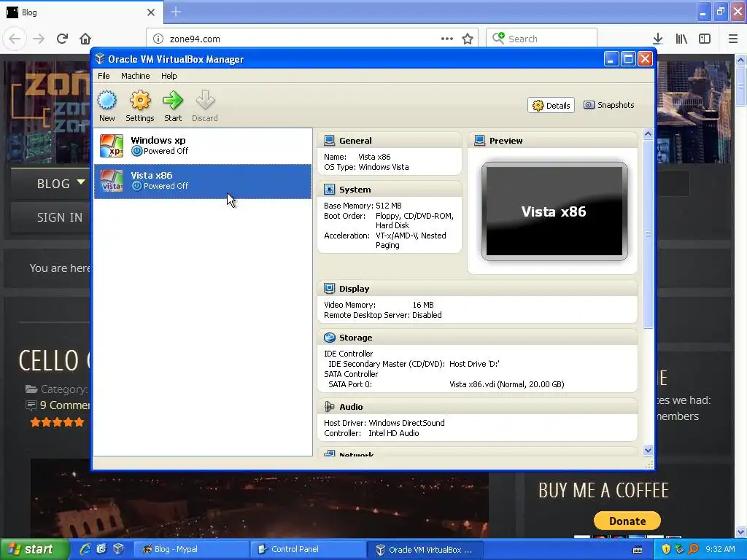
Task: Reload the page in the browser
Action: click(x=62, y=39)
